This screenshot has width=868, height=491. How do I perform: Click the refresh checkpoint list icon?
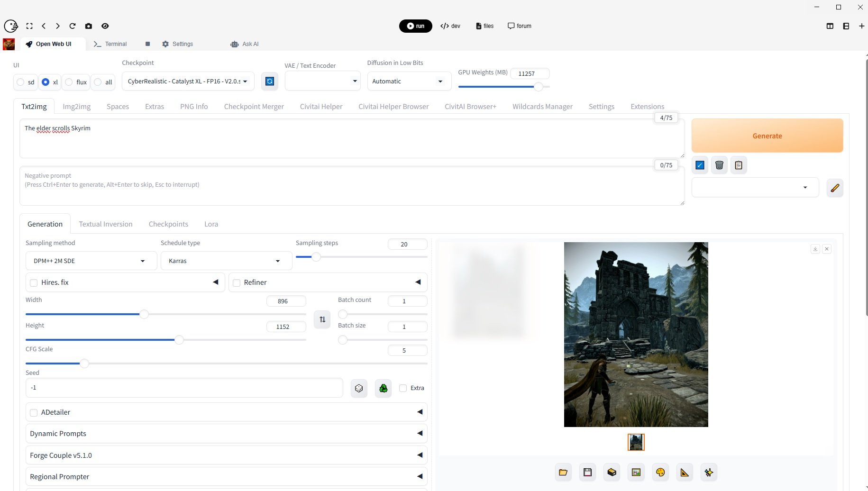pos(269,82)
